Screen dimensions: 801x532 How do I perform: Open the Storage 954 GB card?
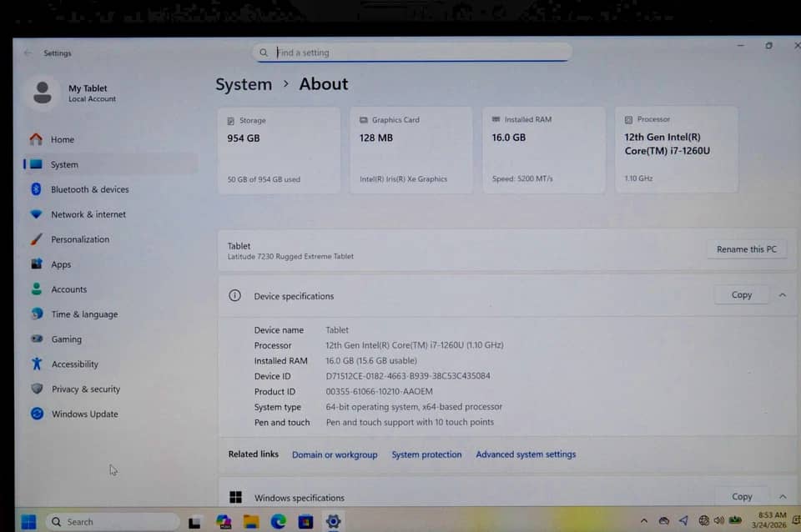coord(279,151)
